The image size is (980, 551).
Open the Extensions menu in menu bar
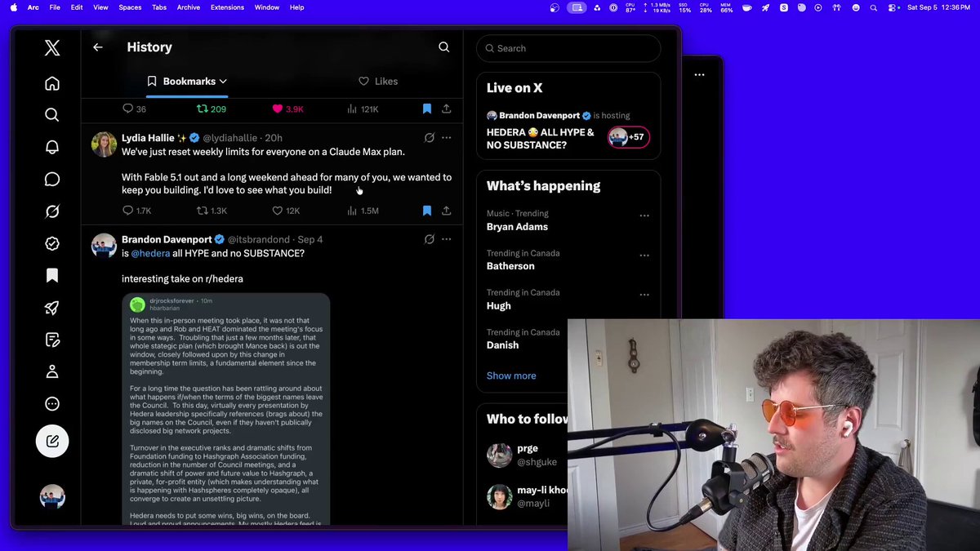pyautogui.click(x=227, y=7)
